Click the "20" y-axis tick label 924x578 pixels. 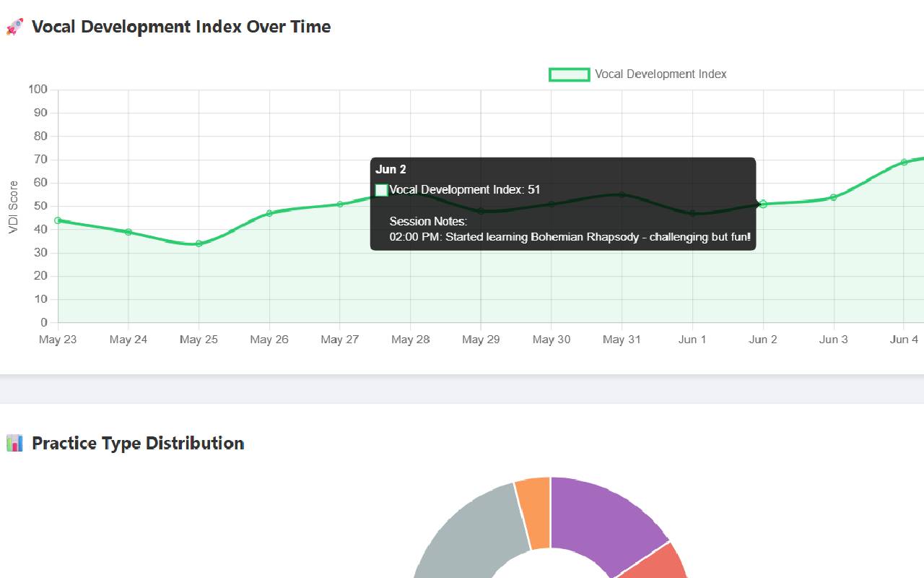click(41, 276)
